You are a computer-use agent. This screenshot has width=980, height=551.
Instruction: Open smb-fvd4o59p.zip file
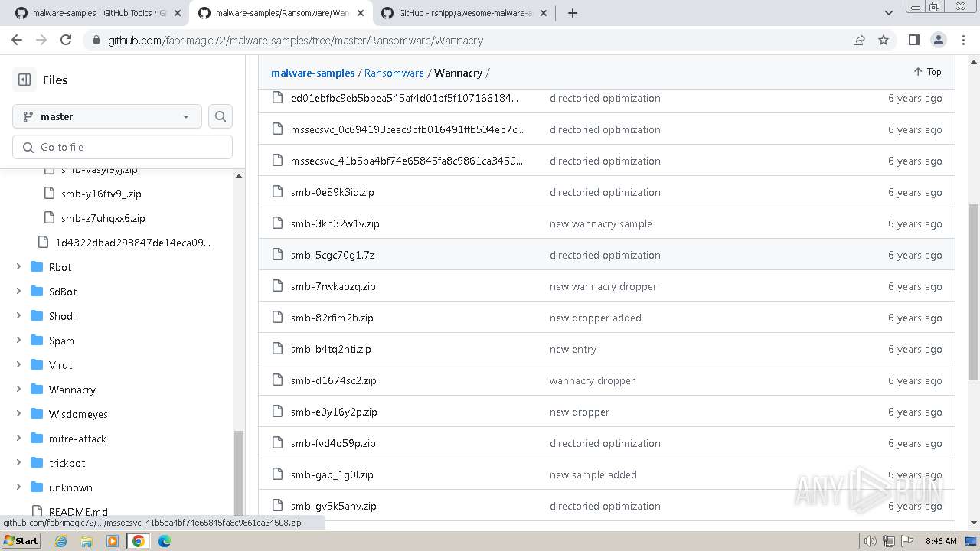[333, 443]
